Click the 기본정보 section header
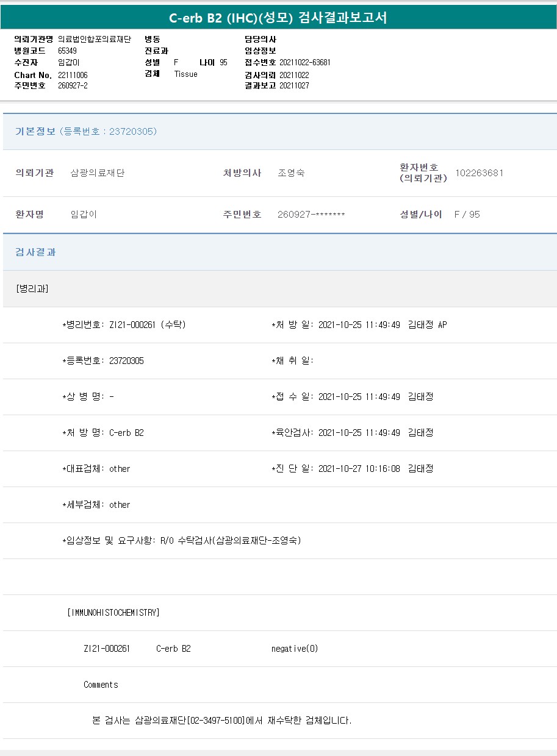557x756 pixels. click(35, 132)
